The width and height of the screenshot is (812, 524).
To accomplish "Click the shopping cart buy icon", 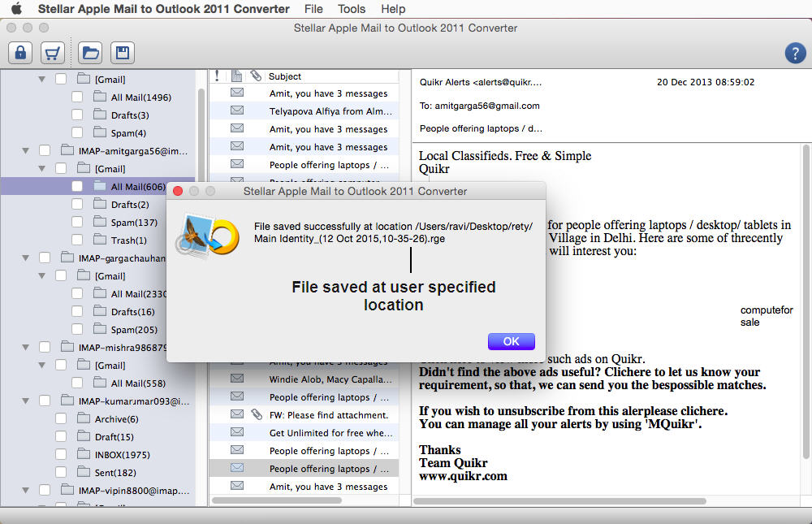I will click(x=52, y=53).
